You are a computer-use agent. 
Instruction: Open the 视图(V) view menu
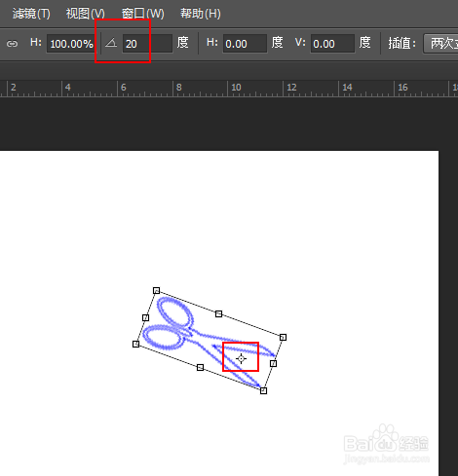pos(86,14)
